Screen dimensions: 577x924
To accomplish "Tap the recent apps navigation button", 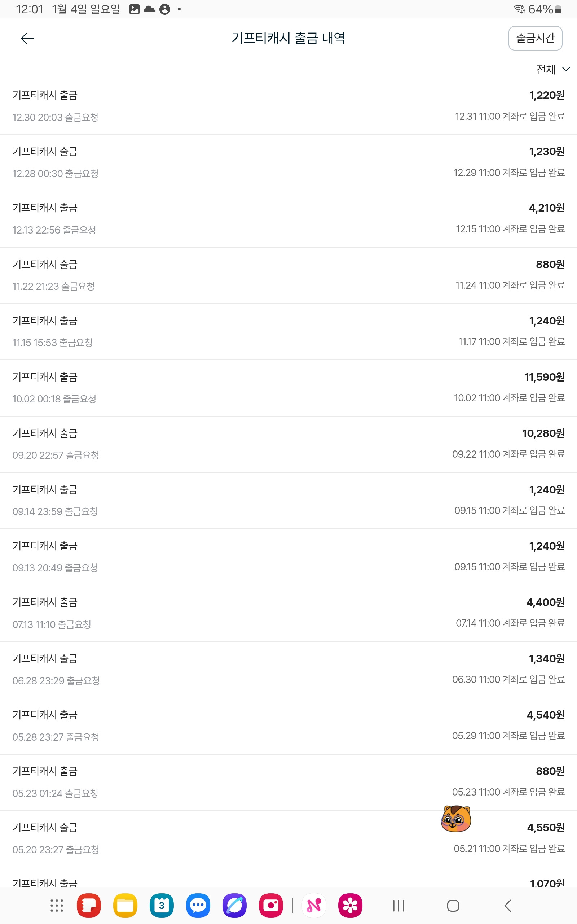I will [398, 905].
